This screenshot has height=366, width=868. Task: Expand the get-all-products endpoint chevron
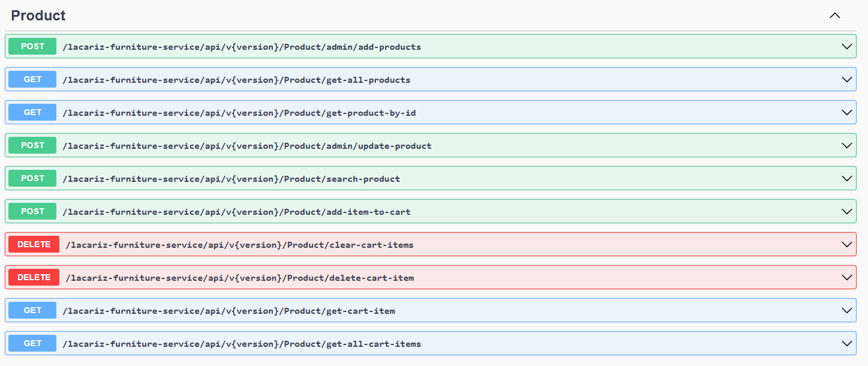tap(847, 79)
